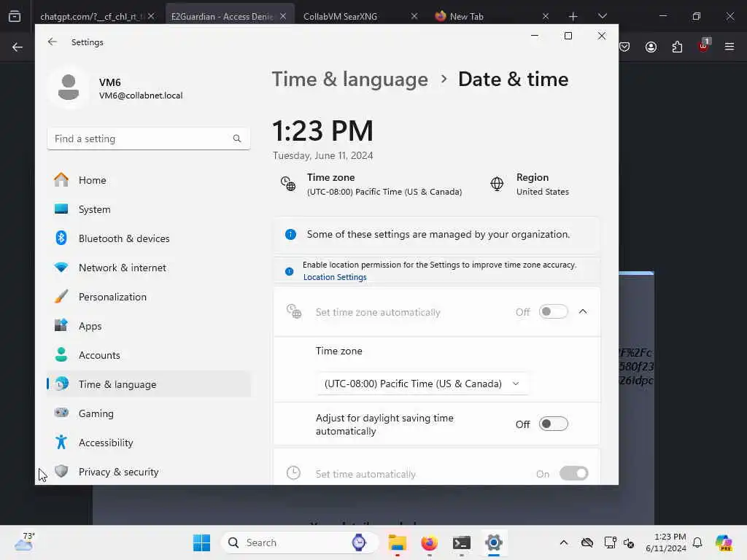Image resolution: width=747 pixels, height=560 pixels.
Task: Click the organization-managed info icon
Action: point(290,234)
